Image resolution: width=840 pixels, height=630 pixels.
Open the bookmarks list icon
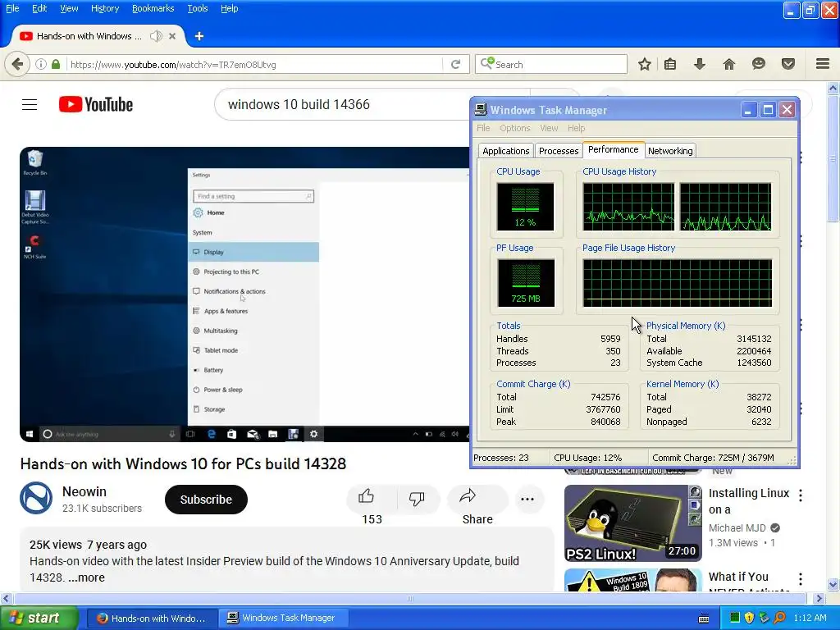[x=670, y=64]
